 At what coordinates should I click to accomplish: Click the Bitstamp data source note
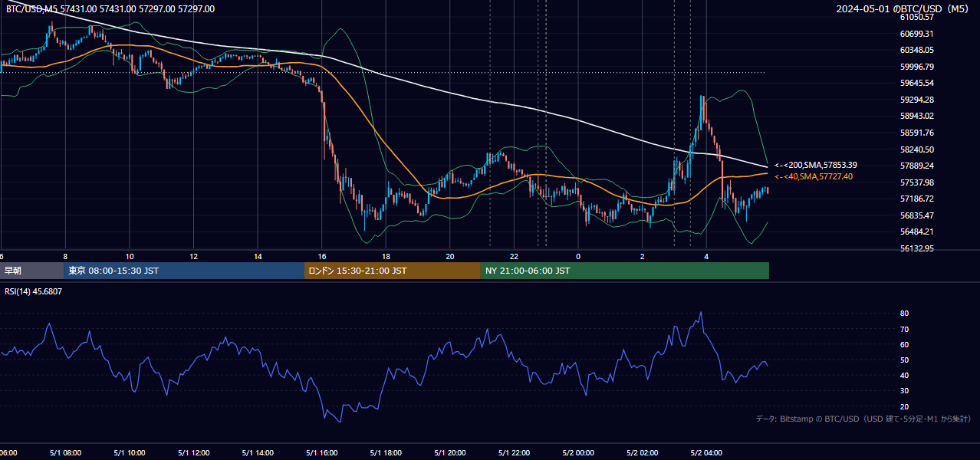863,419
